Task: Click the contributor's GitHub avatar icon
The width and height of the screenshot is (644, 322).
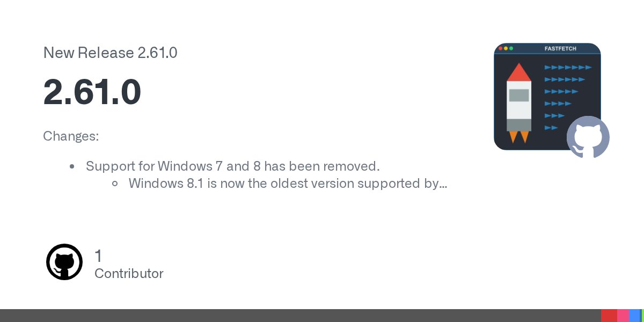Action: coord(64,262)
